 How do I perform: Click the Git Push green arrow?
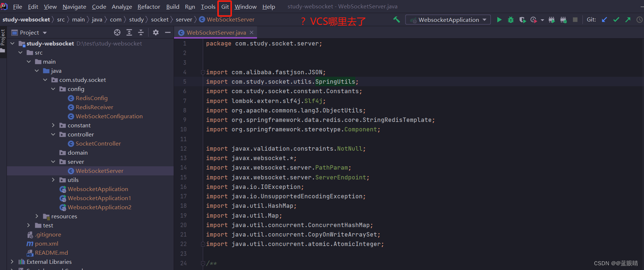[628, 20]
